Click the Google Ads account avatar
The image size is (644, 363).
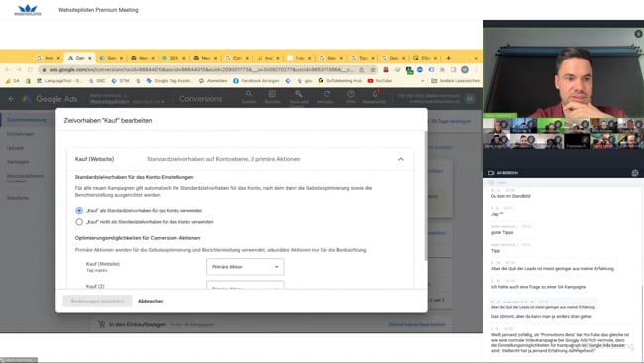coord(470,98)
